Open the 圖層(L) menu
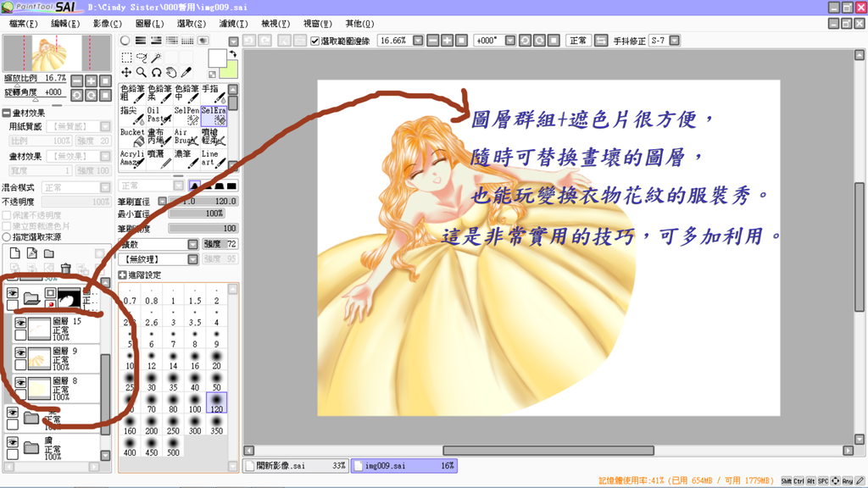This screenshot has width=868, height=488. click(149, 24)
